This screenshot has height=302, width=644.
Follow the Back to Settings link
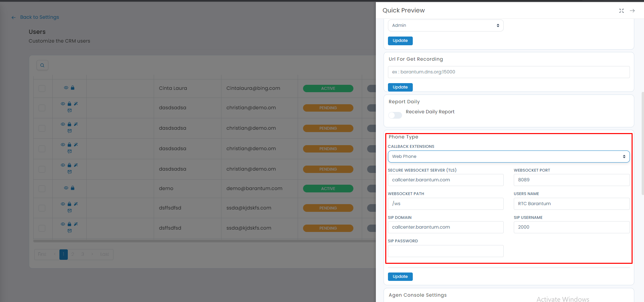39,17
